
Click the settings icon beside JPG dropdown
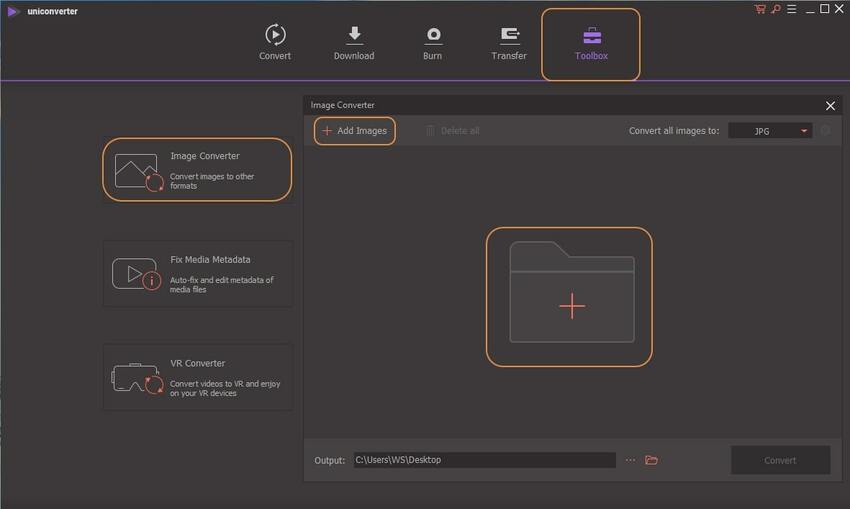point(825,131)
